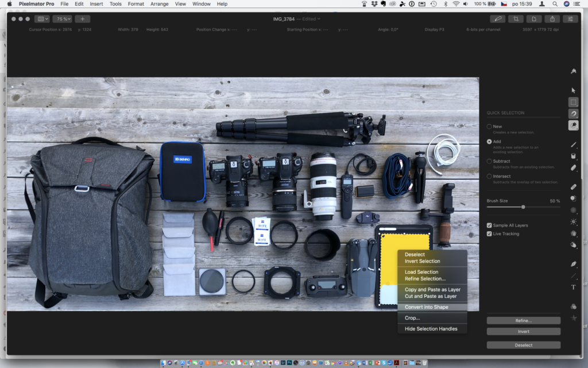Select the Quick Selection tool
Screen dimensions: 588x368
point(573,125)
